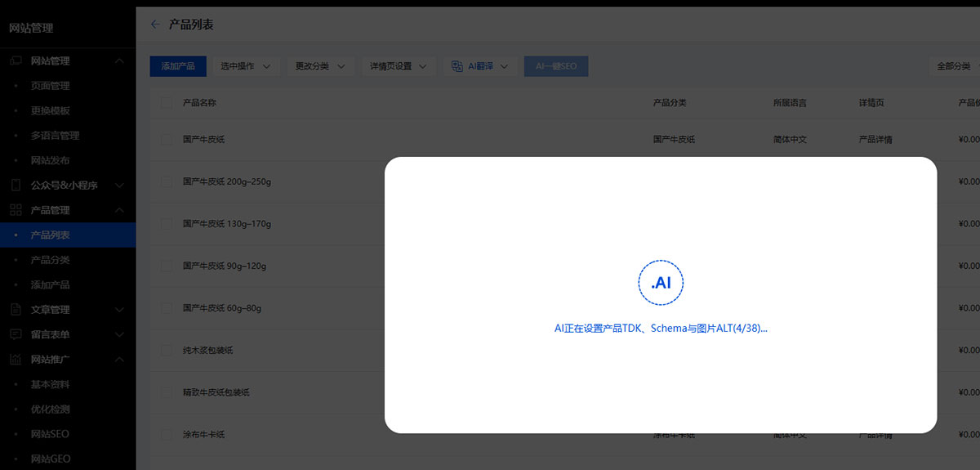The width and height of the screenshot is (980, 470).
Task: Expand the 文章管理 section chevron
Action: point(119,310)
